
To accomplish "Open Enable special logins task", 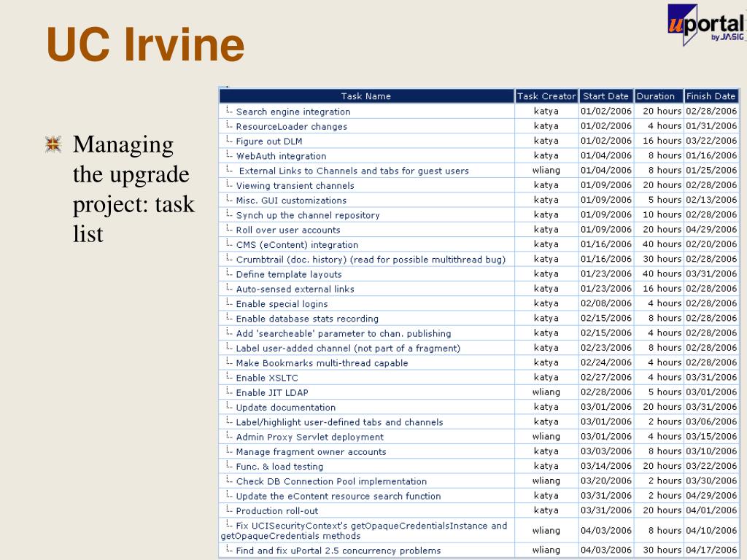I will point(282,303).
